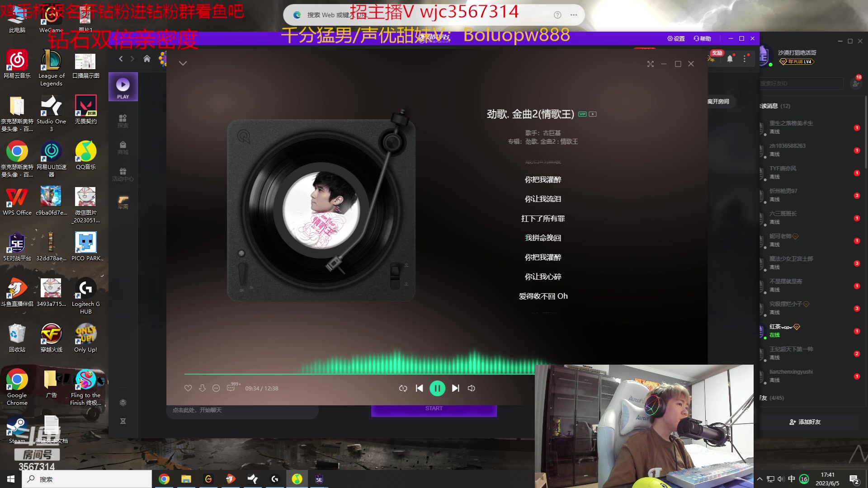
Task: Open the WPS Office desktop shortcut
Action: pos(17,201)
